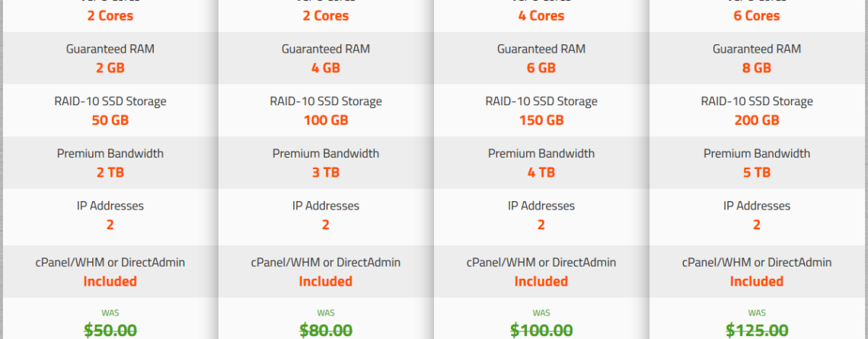Viewport: 868px width, 339px height.
Task: Select the 8 GB Guaranteed RAM value
Action: [756, 68]
